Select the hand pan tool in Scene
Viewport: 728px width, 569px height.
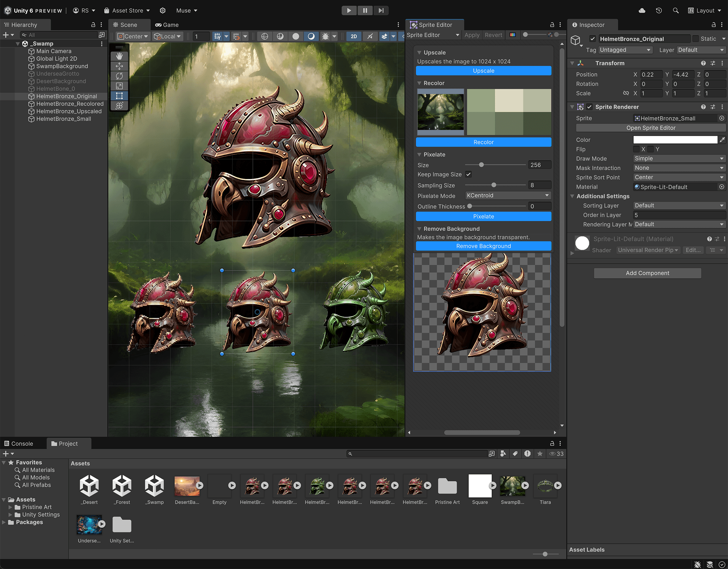coord(118,55)
